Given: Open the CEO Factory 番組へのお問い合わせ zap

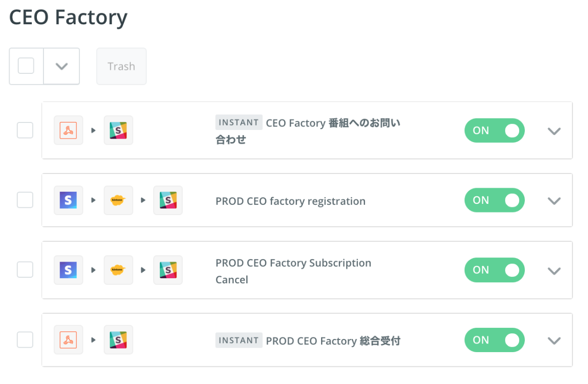Looking at the screenshot, I should [x=308, y=131].
